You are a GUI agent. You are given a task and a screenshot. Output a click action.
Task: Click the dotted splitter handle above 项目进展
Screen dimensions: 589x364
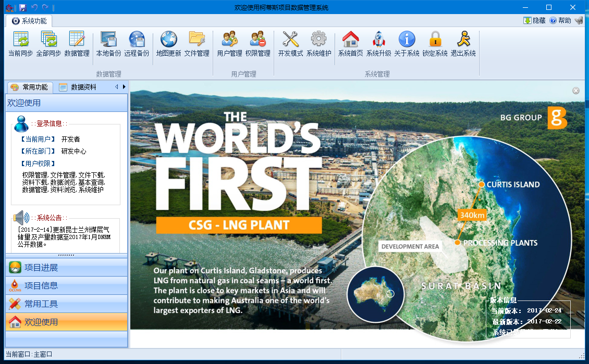(67, 256)
